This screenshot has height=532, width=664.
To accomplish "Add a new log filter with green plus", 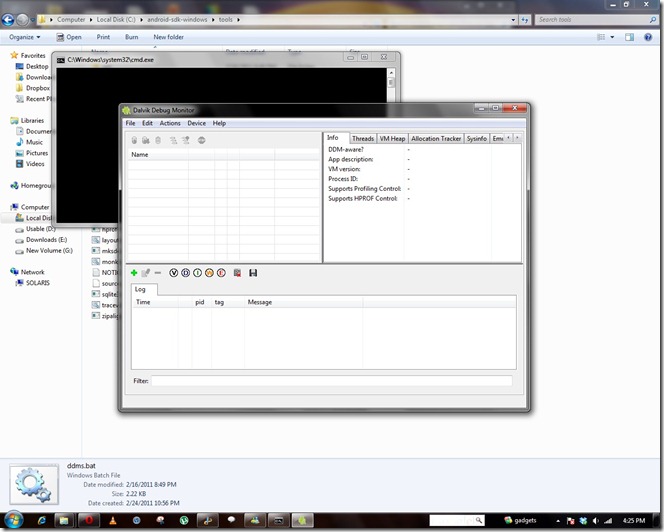I will coord(134,273).
